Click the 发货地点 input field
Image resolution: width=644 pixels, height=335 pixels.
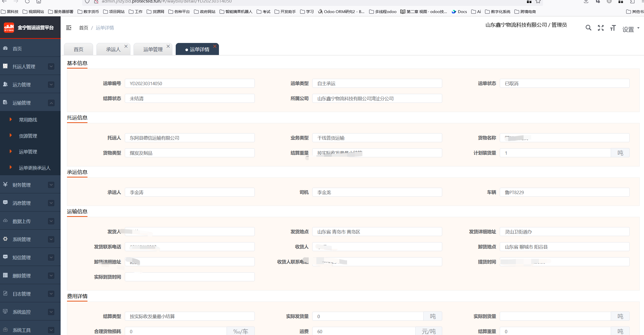pyautogui.click(x=377, y=232)
